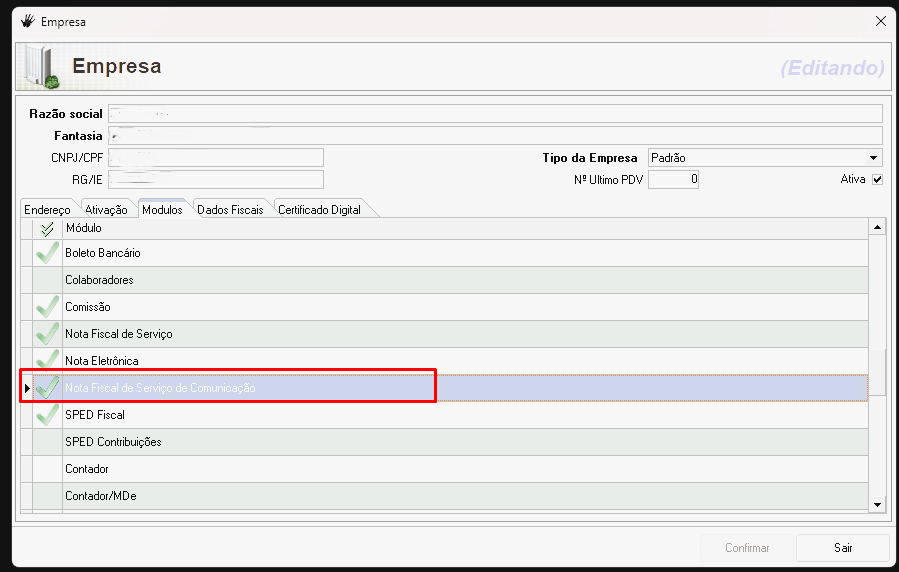899x572 pixels.
Task: Toggle the Ativa checkbox
Action: 877,180
